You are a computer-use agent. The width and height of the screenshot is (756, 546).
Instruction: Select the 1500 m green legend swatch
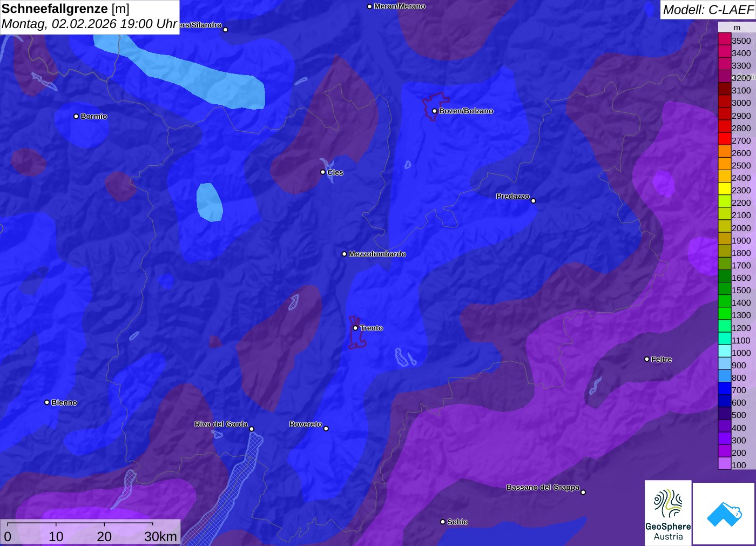[725, 289]
